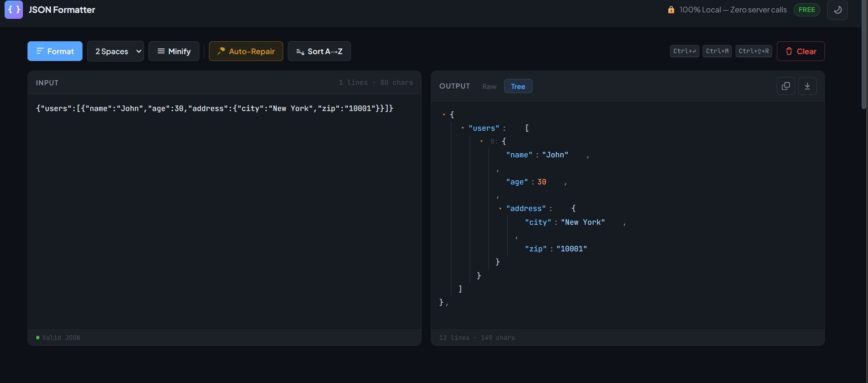Image resolution: width=868 pixels, height=383 pixels.
Task: Click the "zip" key in the tree
Action: pos(536,249)
